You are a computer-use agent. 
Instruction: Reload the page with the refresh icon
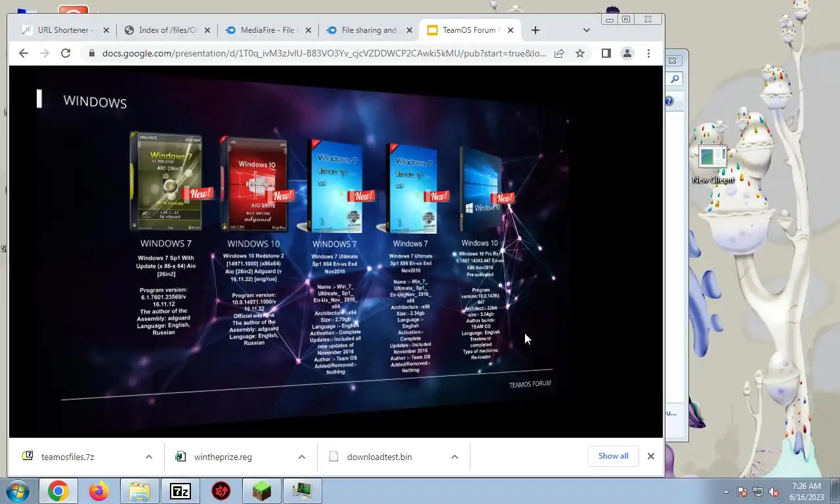pos(66,53)
